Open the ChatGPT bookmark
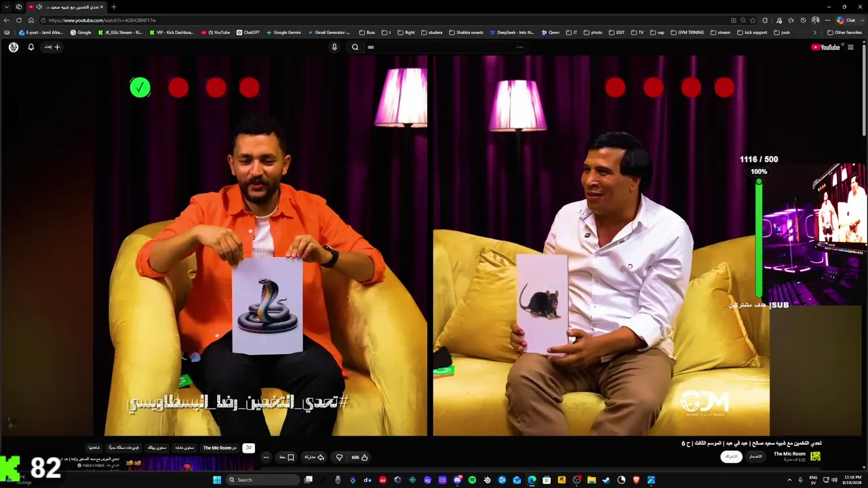The image size is (868, 488). tap(248, 33)
